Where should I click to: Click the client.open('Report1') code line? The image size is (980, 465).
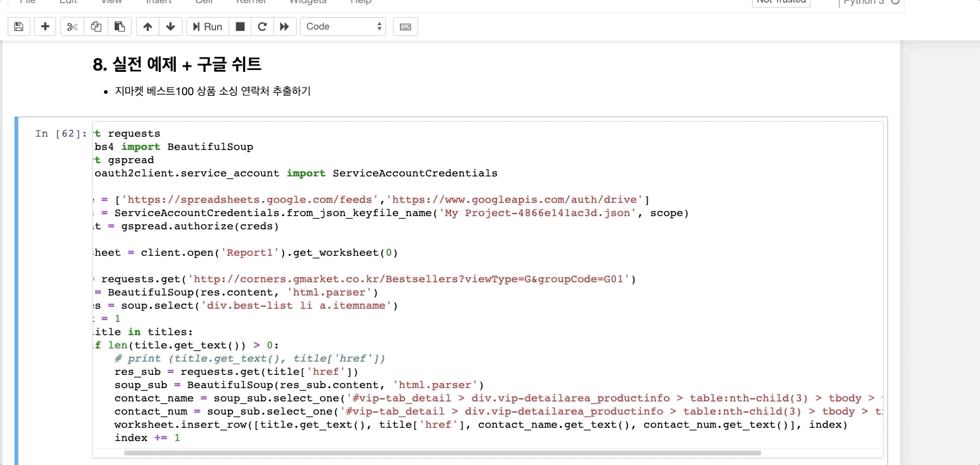click(246, 253)
